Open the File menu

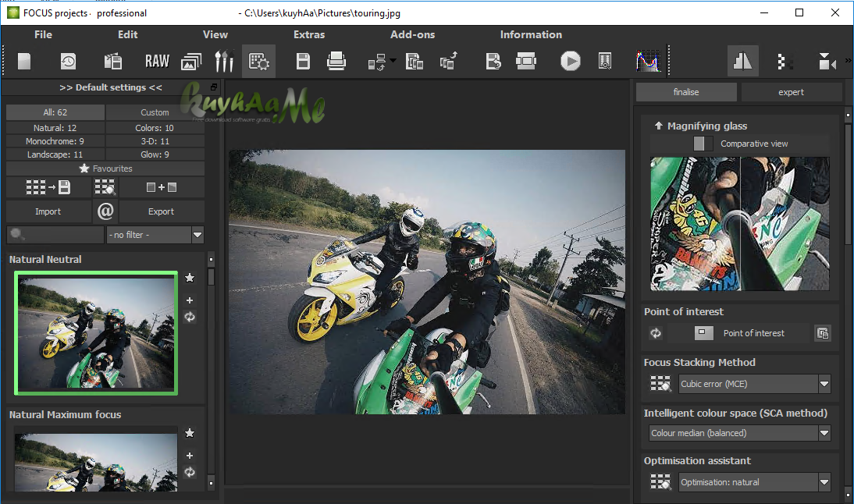43,34
